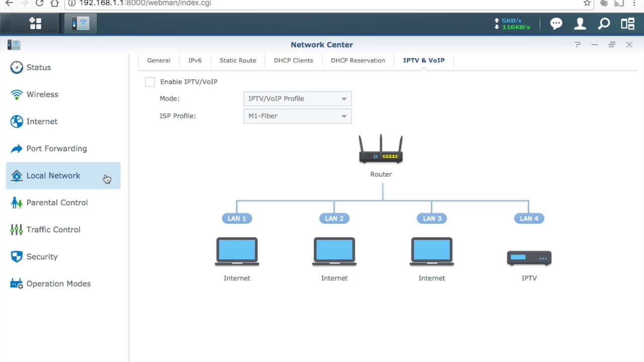Open the DHCP Clients tab

tap(293, 60)
